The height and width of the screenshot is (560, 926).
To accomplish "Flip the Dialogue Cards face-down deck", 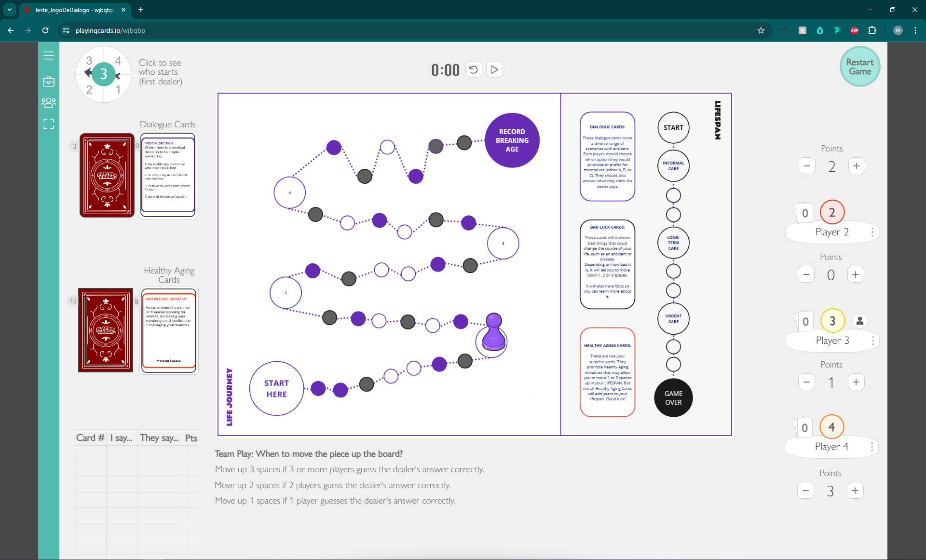I will (107, 175).
